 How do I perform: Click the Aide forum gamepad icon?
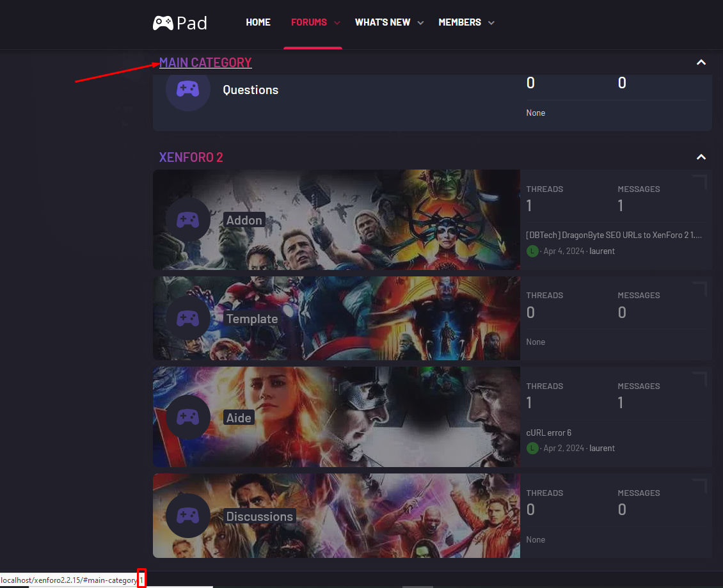tap(187, 417)
